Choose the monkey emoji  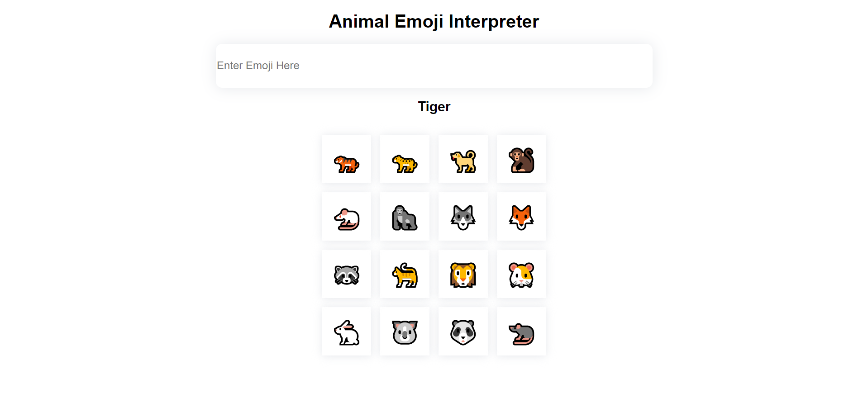coord(520,159)
